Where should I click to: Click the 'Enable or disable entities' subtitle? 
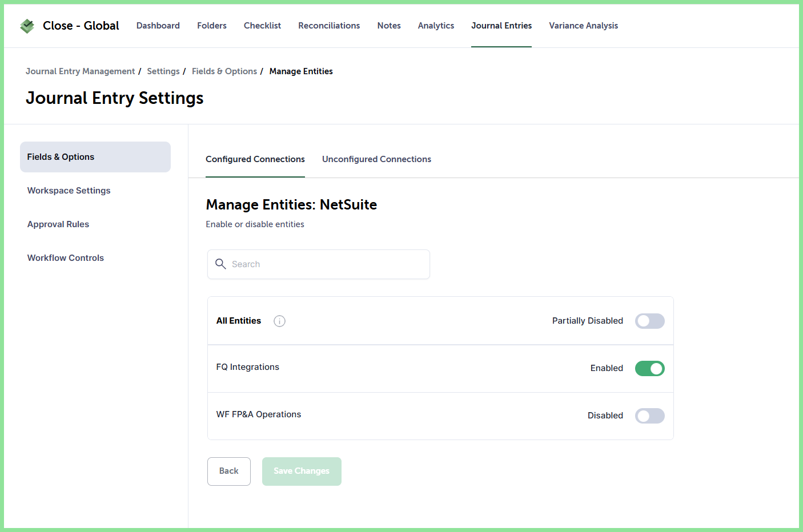pos(255,224)
